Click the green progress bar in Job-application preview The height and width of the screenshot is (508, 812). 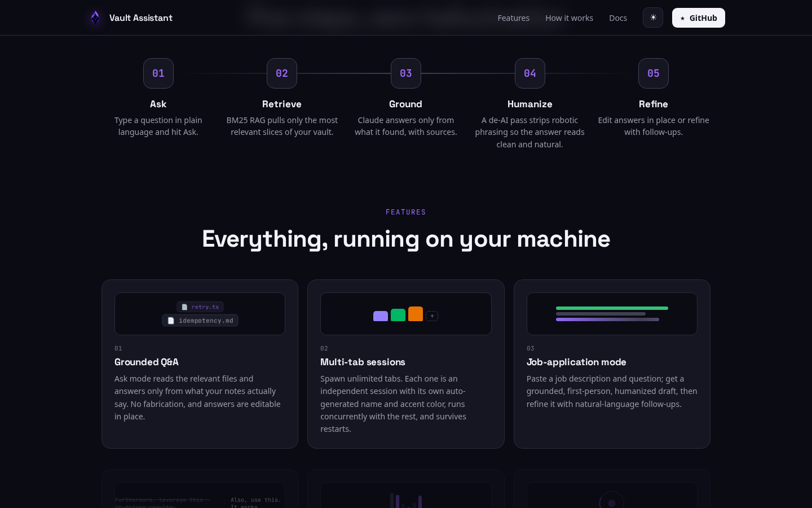[612, 308]
